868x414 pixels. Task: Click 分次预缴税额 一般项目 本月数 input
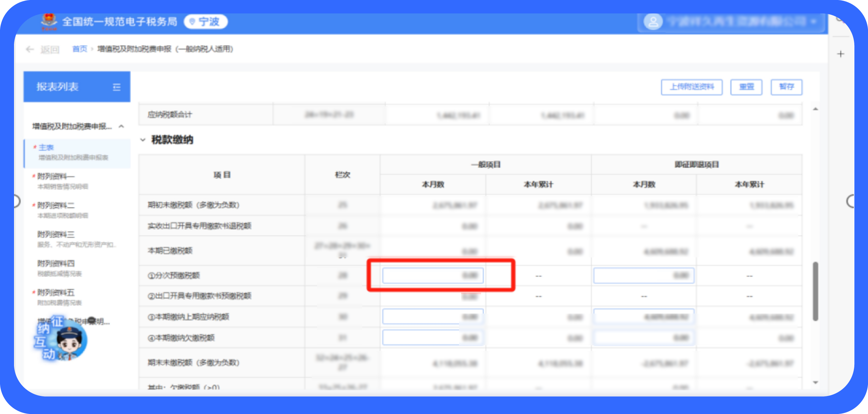coord(433,275)
